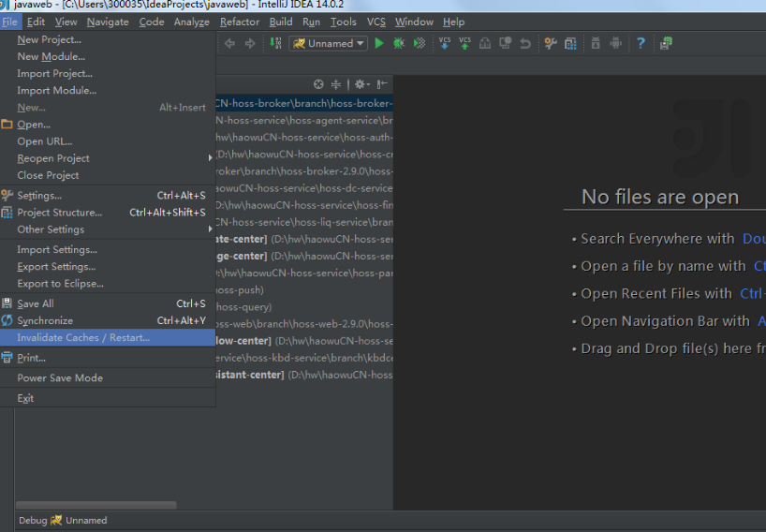Image resolution: width=766 pixels, height=532 pixels.
Task: Run with coverage icon in toolbar
Action: tap(420, 43)
